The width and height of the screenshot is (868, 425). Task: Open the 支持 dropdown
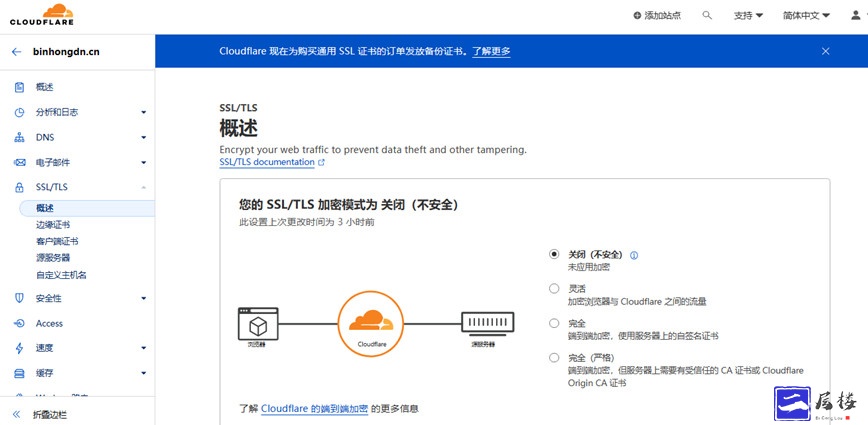pos(748,15)
